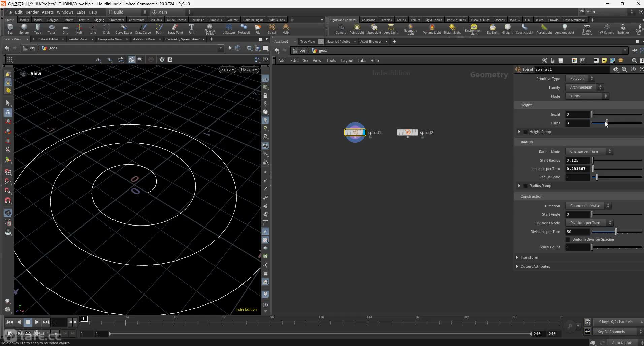Click the Turns slider
Viewport: 644px width, 346px height.
click(617, 123)
